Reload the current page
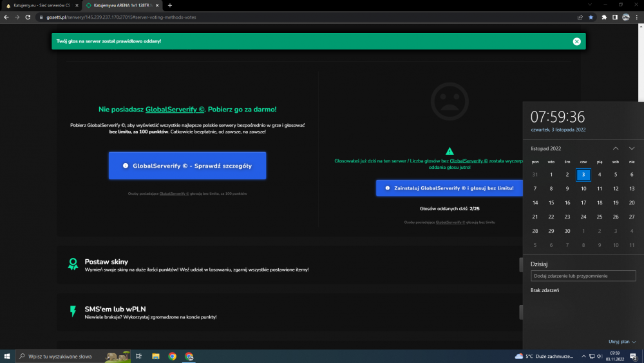 coord(28,17)
